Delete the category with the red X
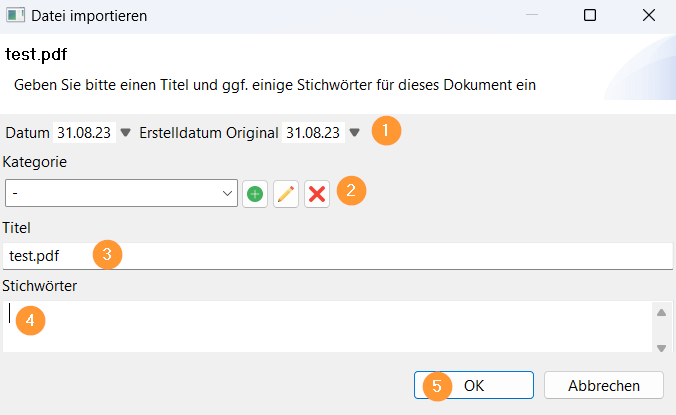Viewport: 676px width, 415px height. 317,194
